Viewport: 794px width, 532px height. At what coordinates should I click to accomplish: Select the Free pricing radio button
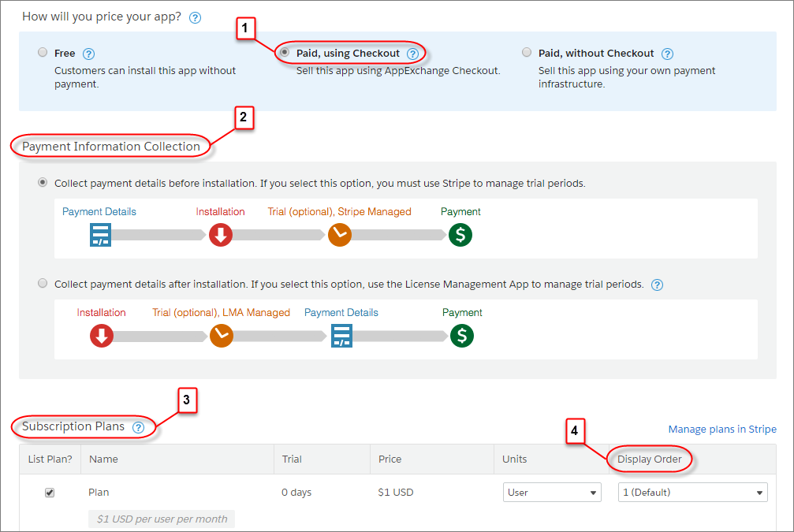(x=43, y=52)
